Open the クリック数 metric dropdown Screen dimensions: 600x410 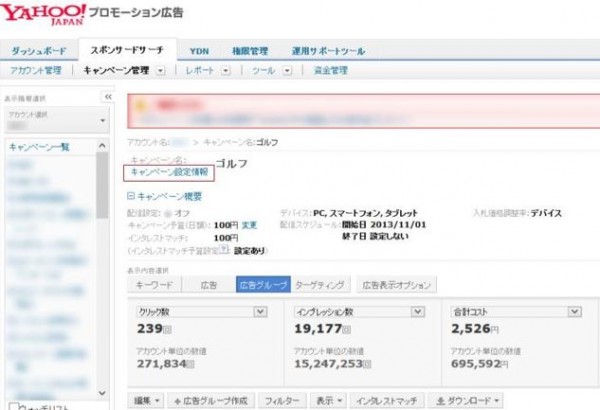(x=261, y=312)
